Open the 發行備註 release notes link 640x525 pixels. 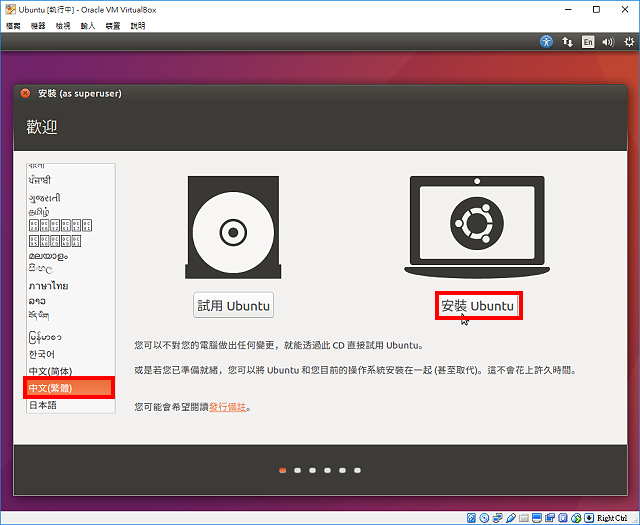click(227, 407)
